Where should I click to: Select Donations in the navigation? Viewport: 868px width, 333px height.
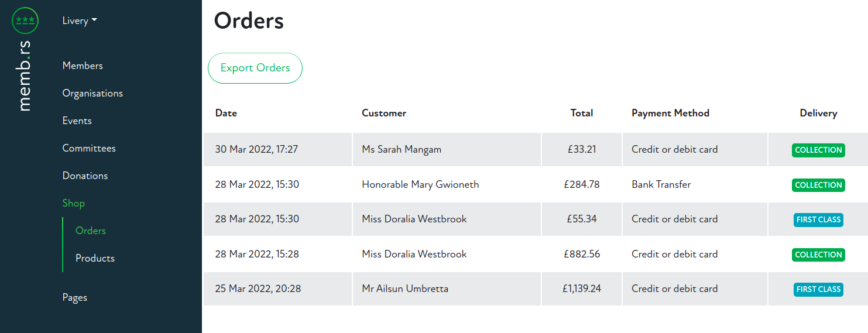85,176
